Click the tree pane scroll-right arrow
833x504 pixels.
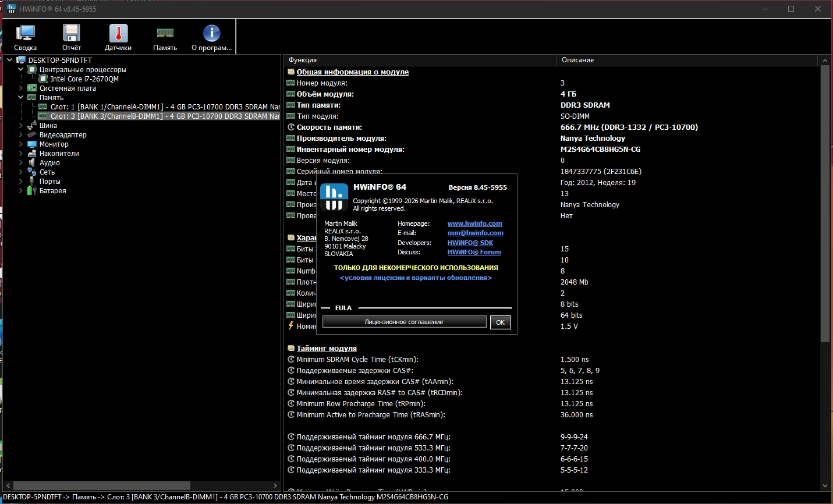(x=275, y=485)
